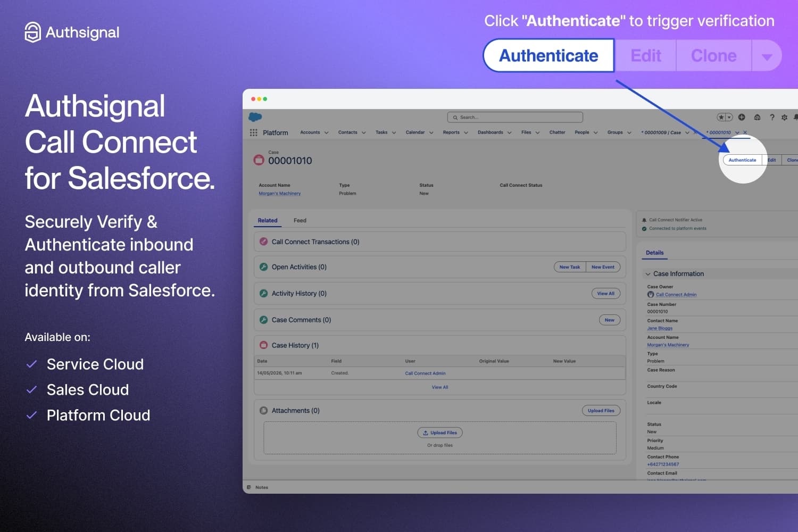This screenshot has height=532, width=798.
Task: Expand the Calendar tab chevron
Action: tap(431, 132)
